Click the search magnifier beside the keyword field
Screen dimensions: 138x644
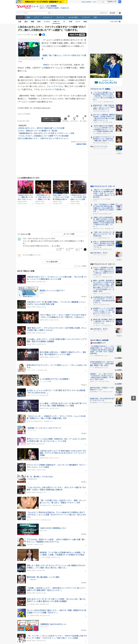coord(49,13)
